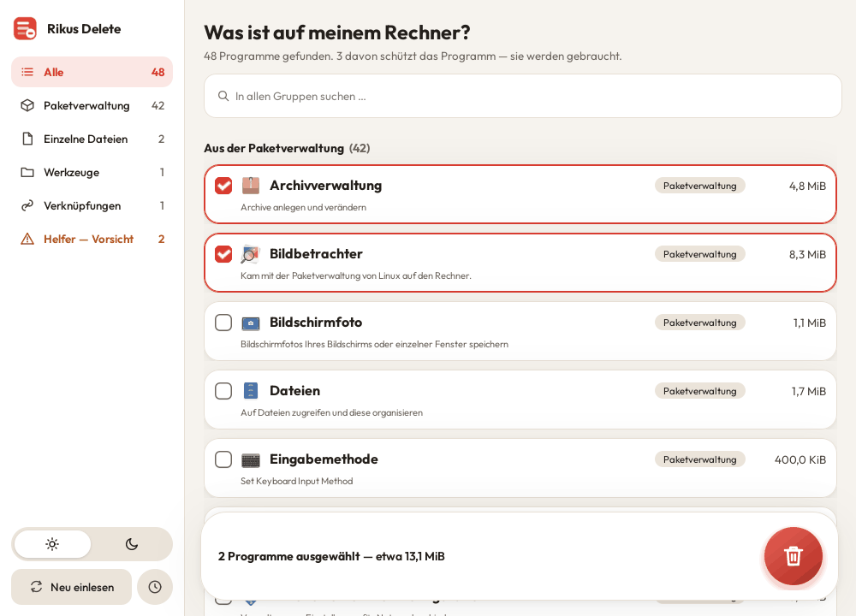
Task: Click the Bildbetrachter app icon
Action: (x=251, y=254)
